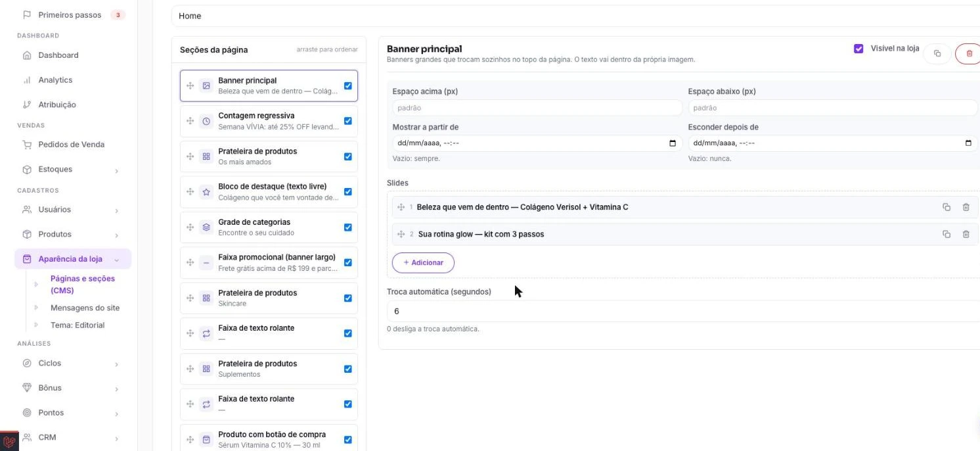980x451 pixels.
Task: Click the drag handle of Sua rotina glow slide
Action: [401, 234]
